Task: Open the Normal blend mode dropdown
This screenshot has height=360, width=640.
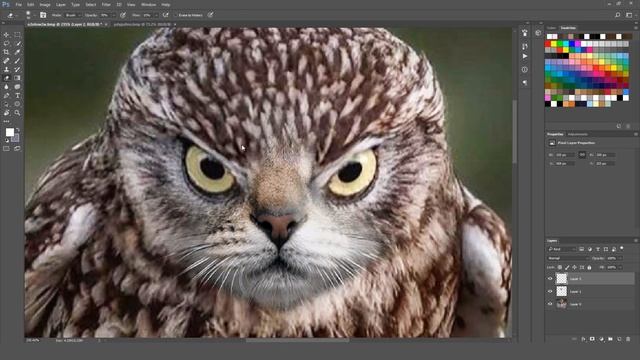Action: coord(569,258)
